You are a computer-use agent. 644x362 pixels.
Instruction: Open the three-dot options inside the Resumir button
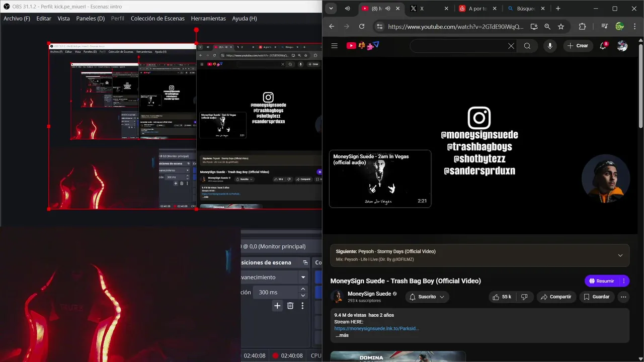(x=624, y=281)
